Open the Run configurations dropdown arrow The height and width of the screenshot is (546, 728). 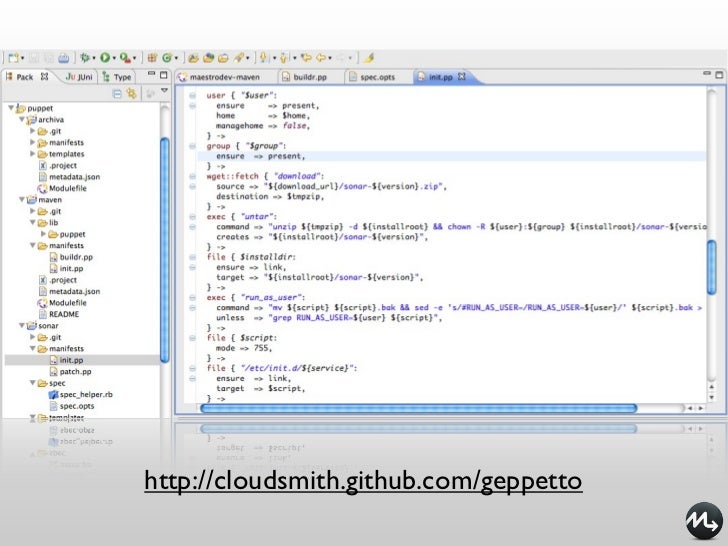click(x=114, y=58)
